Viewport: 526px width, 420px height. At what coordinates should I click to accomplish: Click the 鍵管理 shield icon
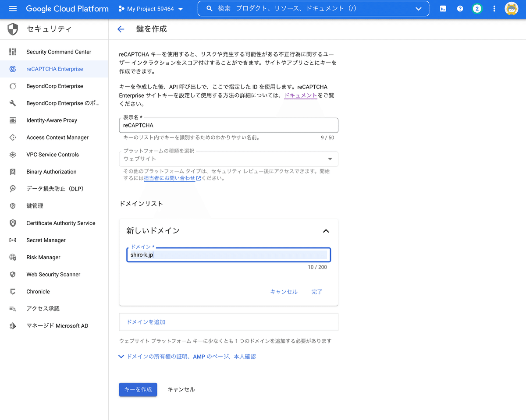point(13,206)
